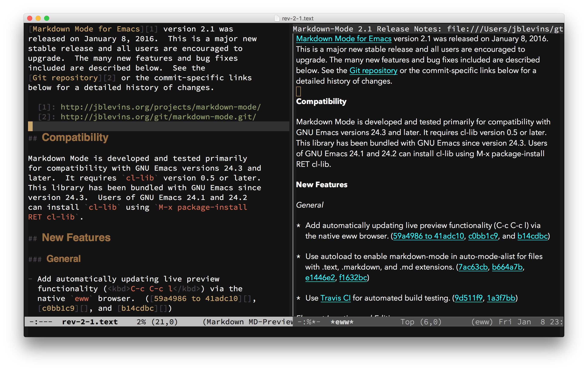588x371 pixels.
Task: Click the *eww* buffer name in the mode line
Action: point(342,322)
